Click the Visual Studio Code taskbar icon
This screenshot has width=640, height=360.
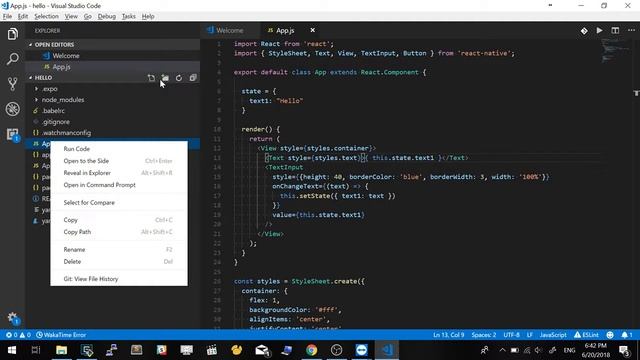(387, 350)
